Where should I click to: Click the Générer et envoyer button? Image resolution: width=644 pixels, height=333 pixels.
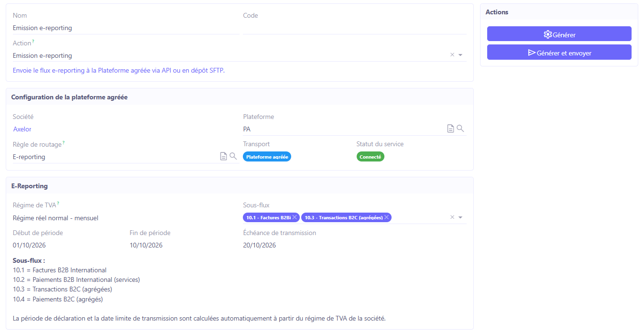point(559,52)
